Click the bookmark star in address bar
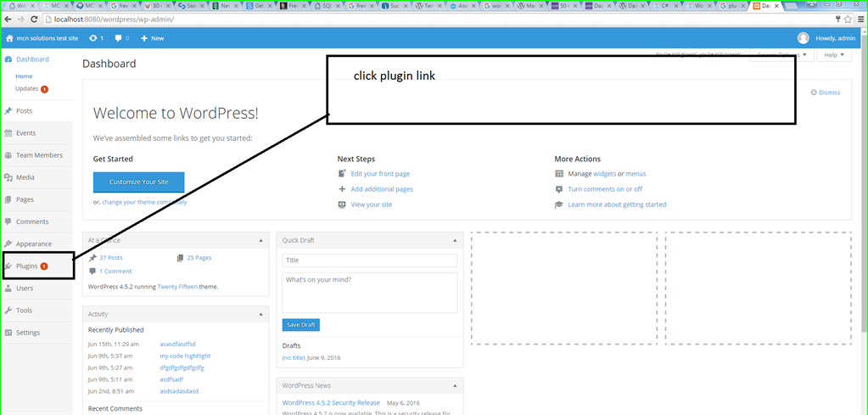 click(848, 19)
